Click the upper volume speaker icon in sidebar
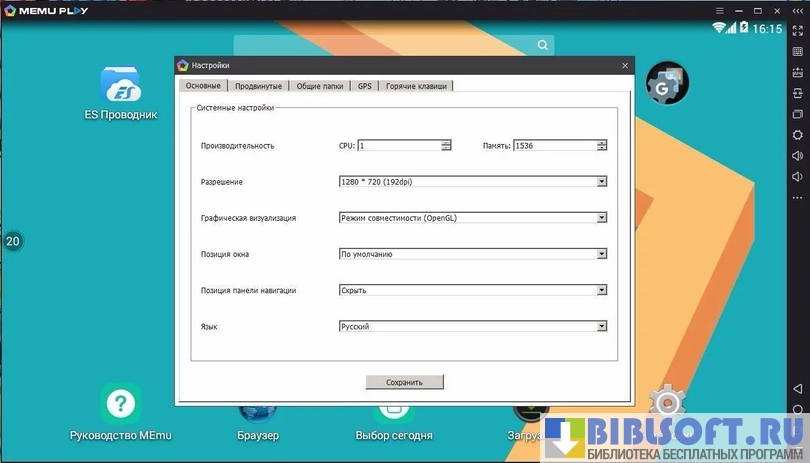This screenshot has width=810, height=463. pyautogui.click(x=797, y=156)
